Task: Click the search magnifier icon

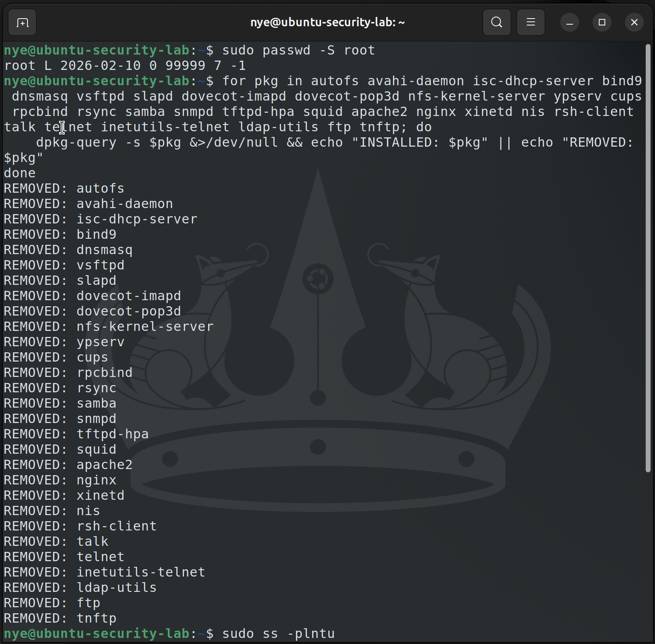Action: (497, 22)
